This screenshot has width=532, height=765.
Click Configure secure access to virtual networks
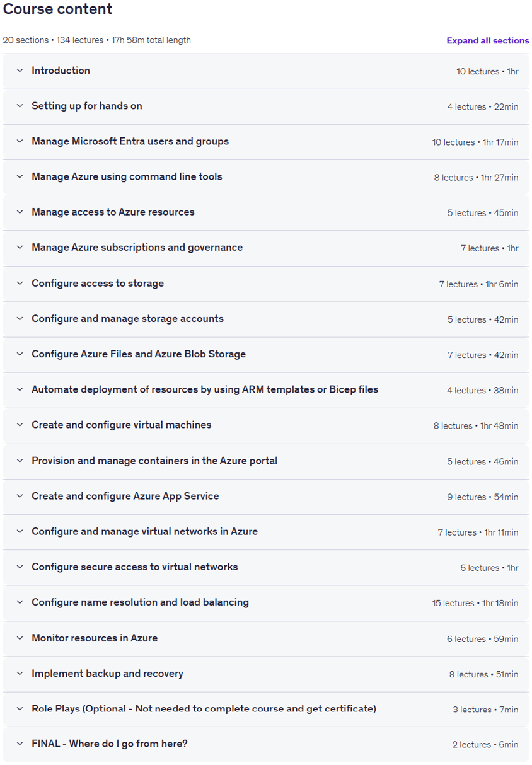135,567
